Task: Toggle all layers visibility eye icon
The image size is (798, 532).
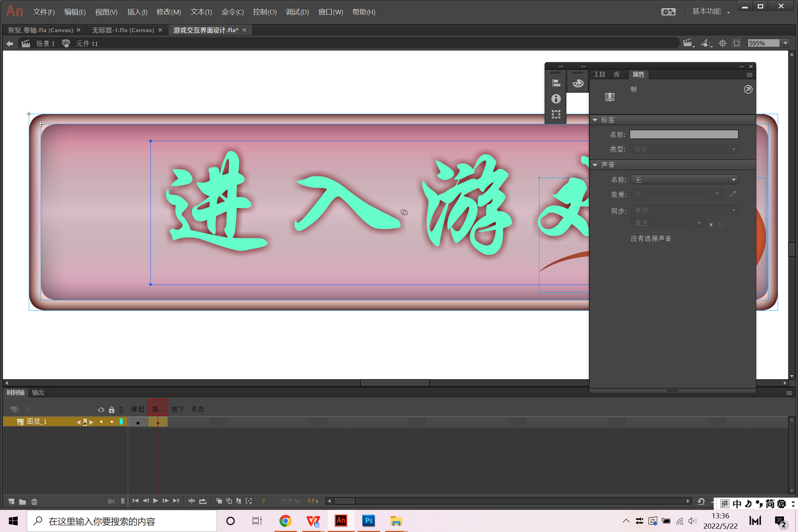Action: [x=101, y=409]
